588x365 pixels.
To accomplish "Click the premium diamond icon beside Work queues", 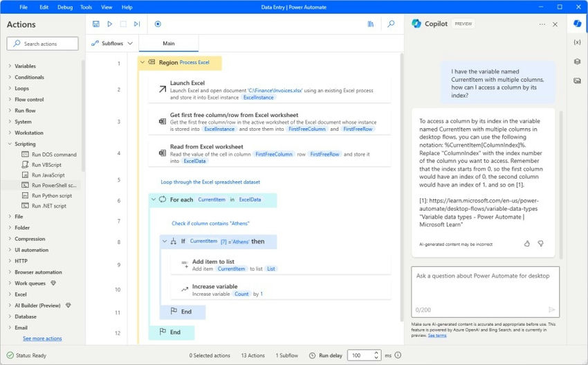I will 53,283.
